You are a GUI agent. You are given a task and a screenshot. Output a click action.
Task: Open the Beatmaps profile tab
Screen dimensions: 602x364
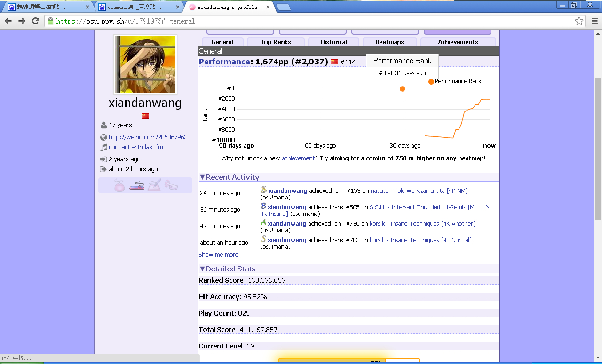(389, 42)
